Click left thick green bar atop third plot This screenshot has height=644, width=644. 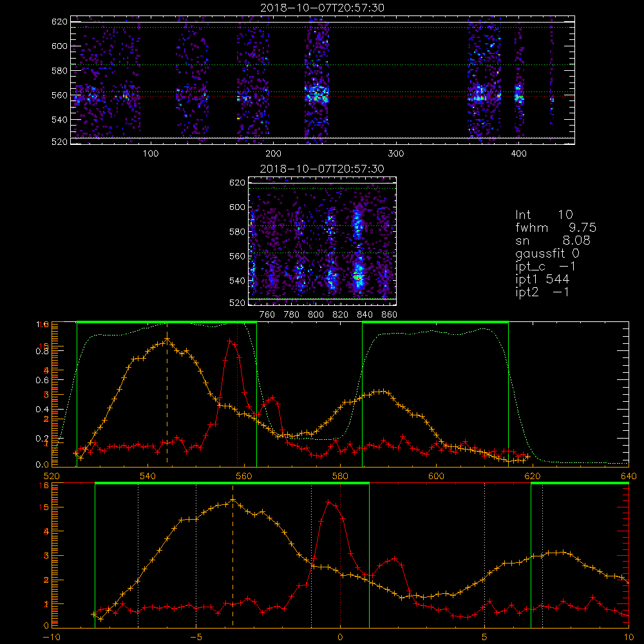coord(167,323)
